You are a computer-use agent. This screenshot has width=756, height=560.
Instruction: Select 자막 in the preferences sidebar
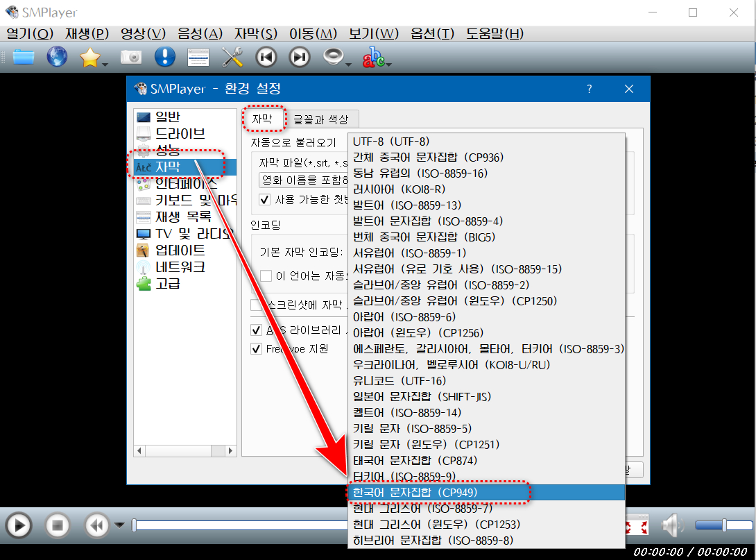[185, 167]
